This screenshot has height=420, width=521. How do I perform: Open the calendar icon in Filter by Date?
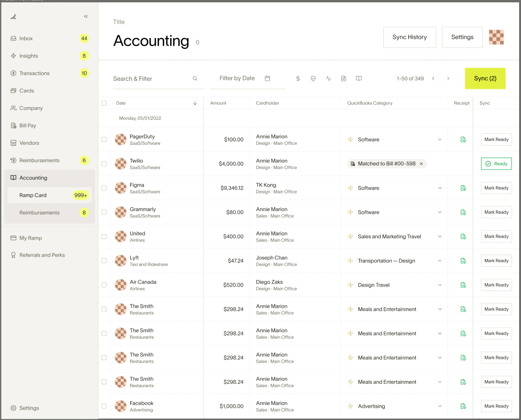[267, 78]
